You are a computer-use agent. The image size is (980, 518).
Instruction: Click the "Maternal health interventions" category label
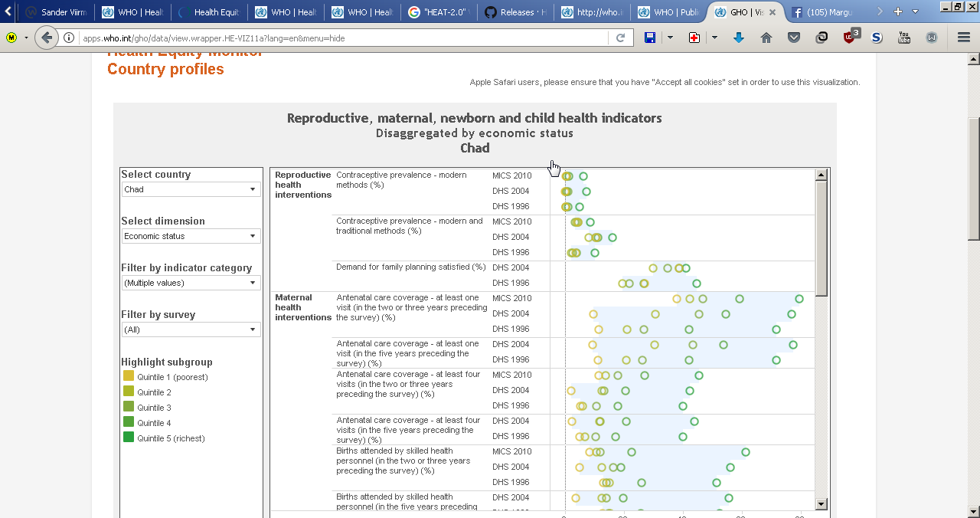coord(303,307)
